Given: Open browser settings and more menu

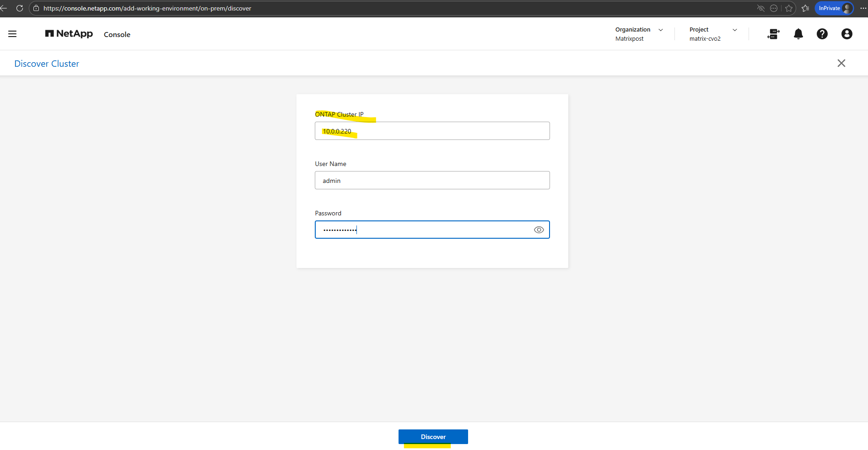Looking at the screenshot, I should [863, 8].
